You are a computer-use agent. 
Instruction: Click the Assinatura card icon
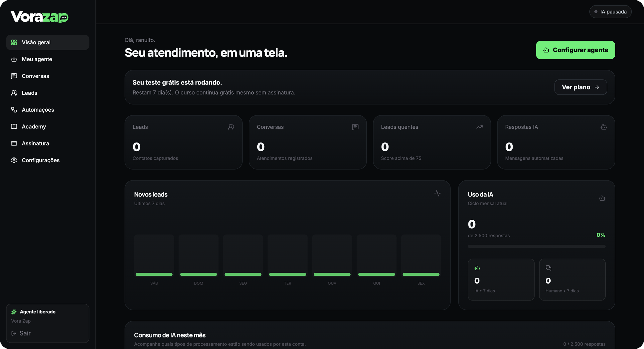point(14,143)
